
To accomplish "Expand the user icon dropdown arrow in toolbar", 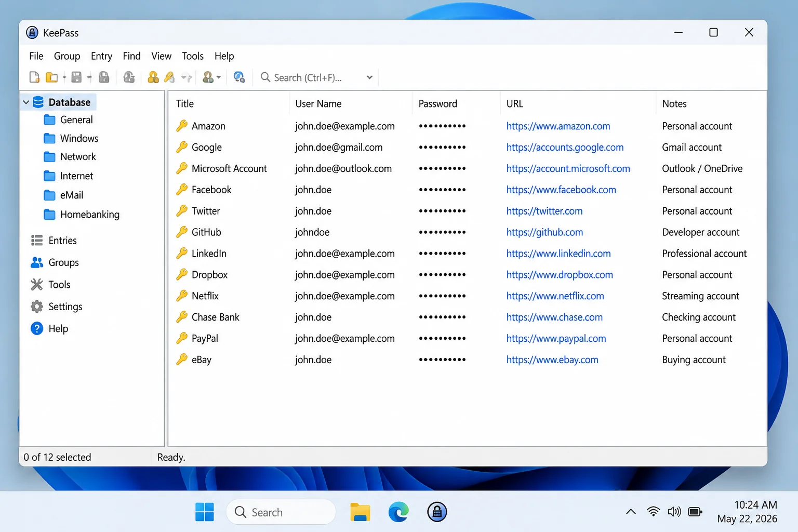I will (219, 78).
